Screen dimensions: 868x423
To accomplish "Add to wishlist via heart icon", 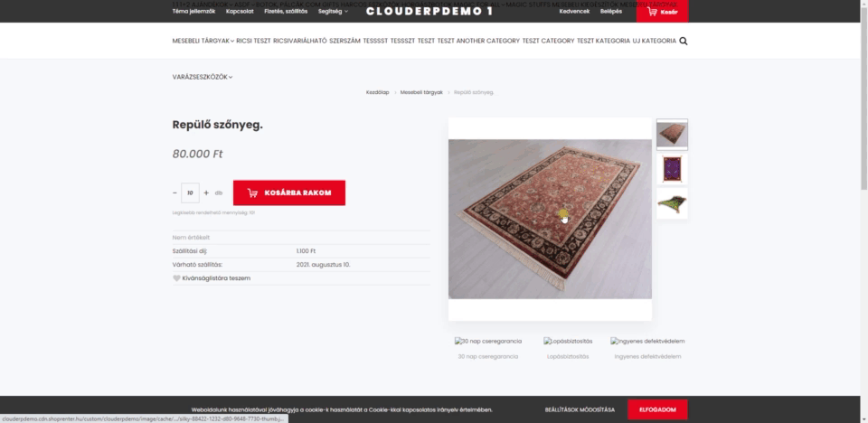I will pos(176,278).
